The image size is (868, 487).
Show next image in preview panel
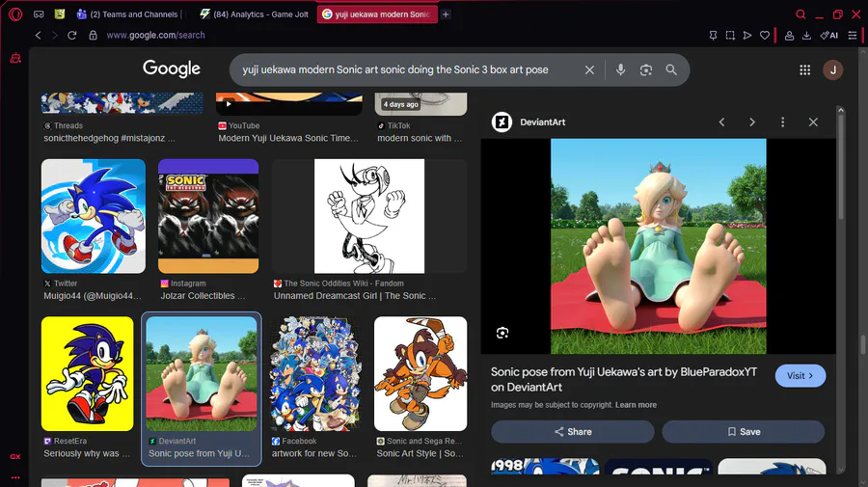[752, 122]
